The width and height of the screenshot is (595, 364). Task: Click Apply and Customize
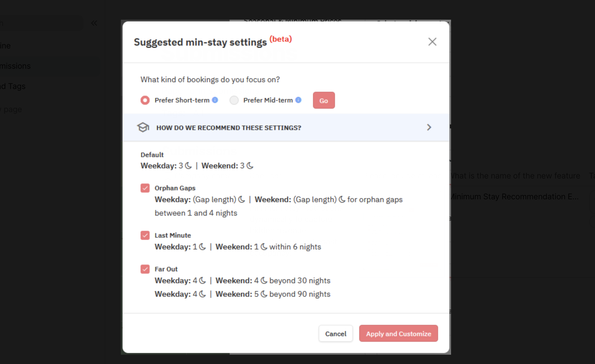pos(398,333)
